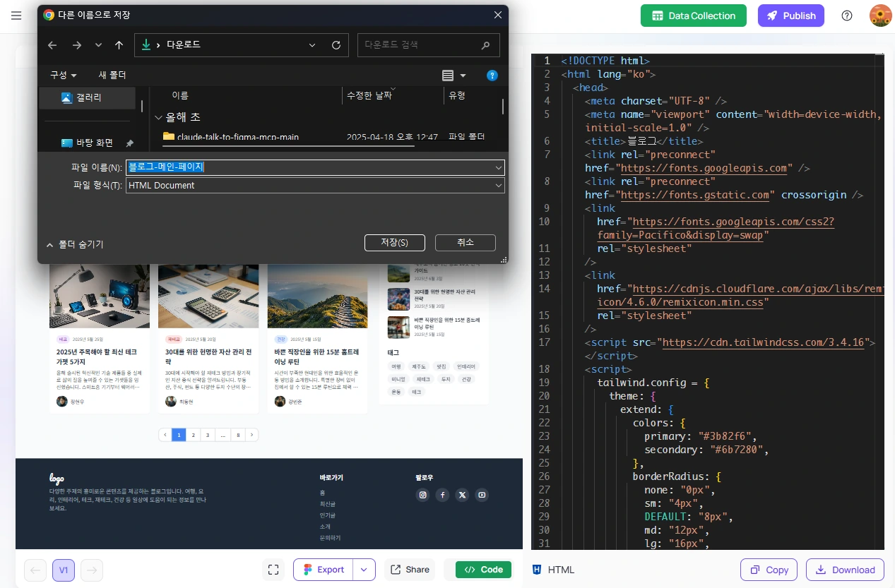Go back in save dialog navigation
This screenshot has height=588, width=895.
(x=52, y=45)
